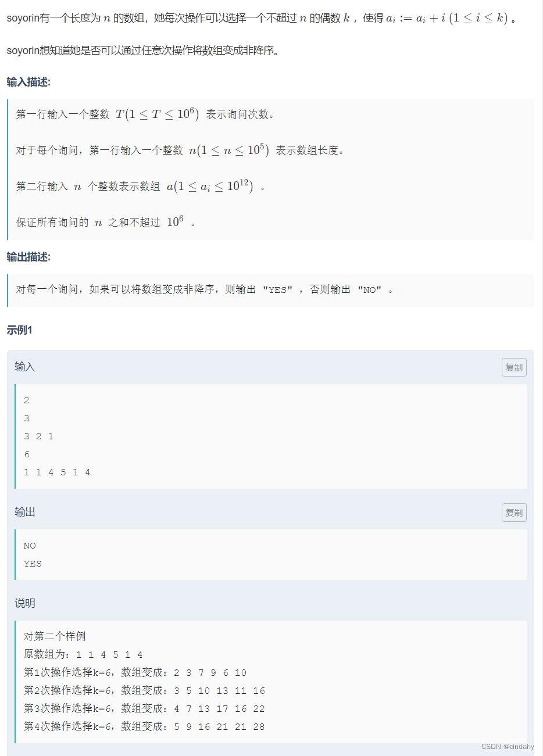Click the 示例1 heading
543x756 pixels.
click(19, 330)
